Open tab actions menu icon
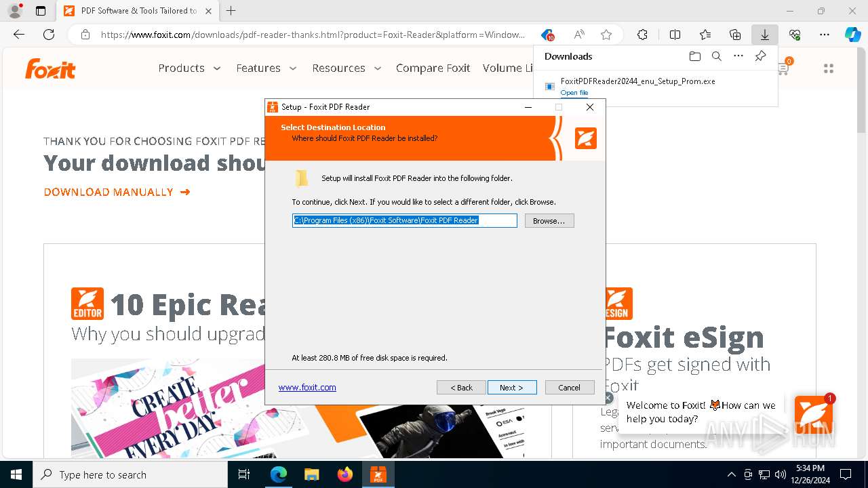 click(41, 11)
